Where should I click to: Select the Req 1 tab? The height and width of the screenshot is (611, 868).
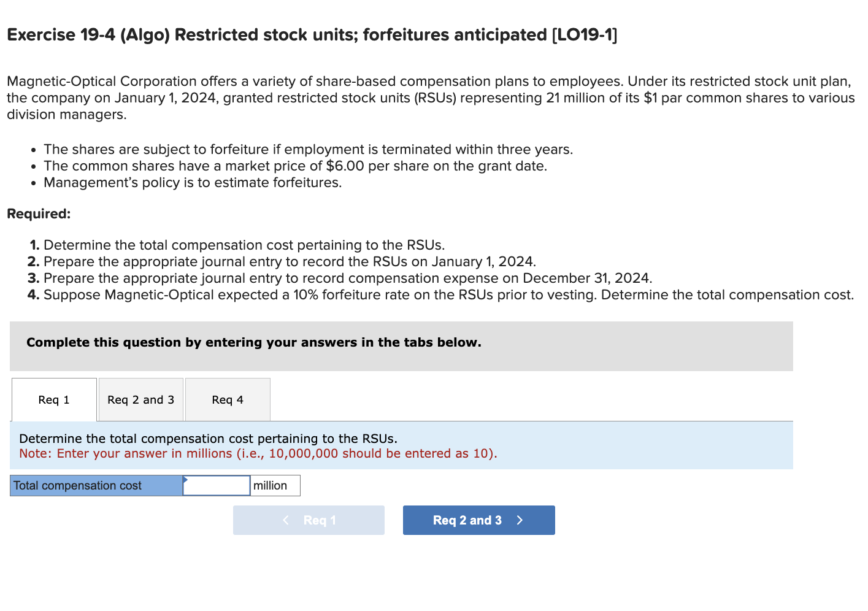click(53, 399)
